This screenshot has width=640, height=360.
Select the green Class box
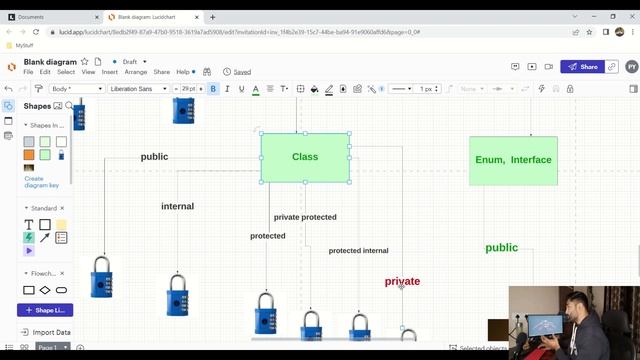[305, 158]
